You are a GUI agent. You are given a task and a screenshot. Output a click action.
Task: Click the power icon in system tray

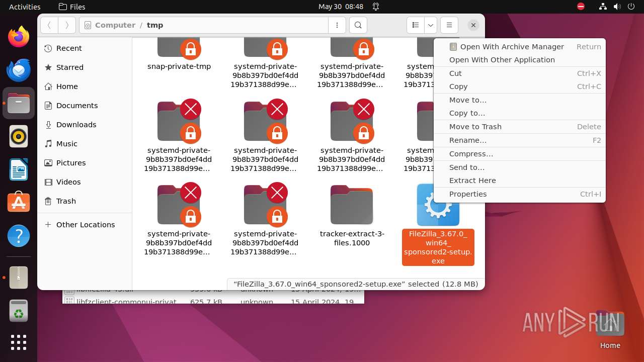coord(631,7)
